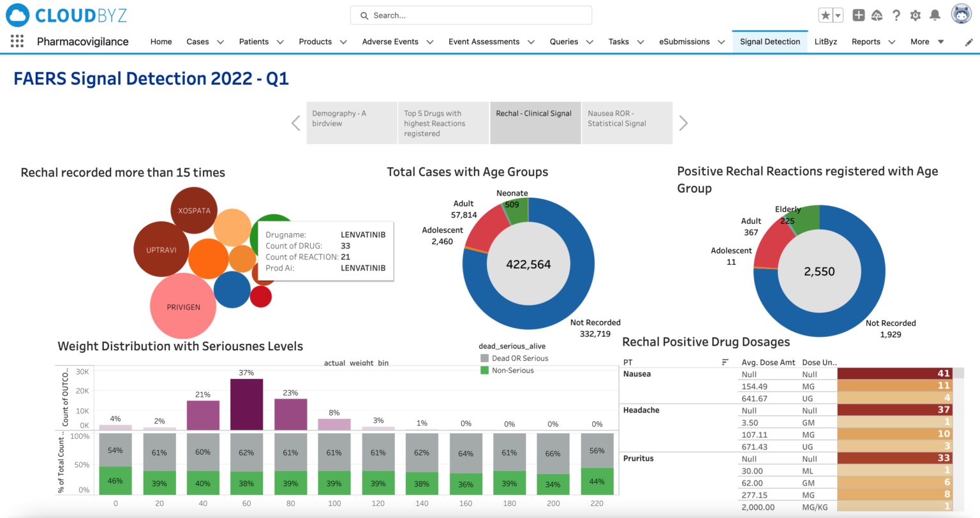
Task: Click the Trailhead guidance icon
Action: point(877,15)
